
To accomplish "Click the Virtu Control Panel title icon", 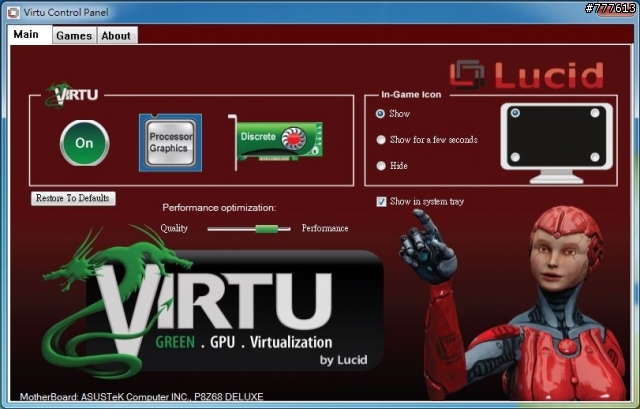I will (x=13, y=13).
